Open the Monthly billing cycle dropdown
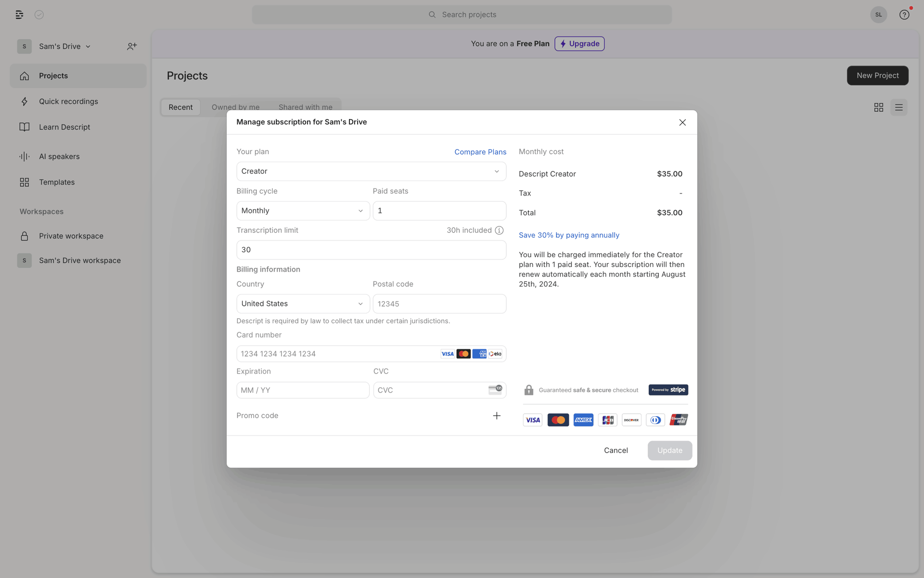Image resolution: width=924 pixels, height=578 pixels. tap(303, 210)
